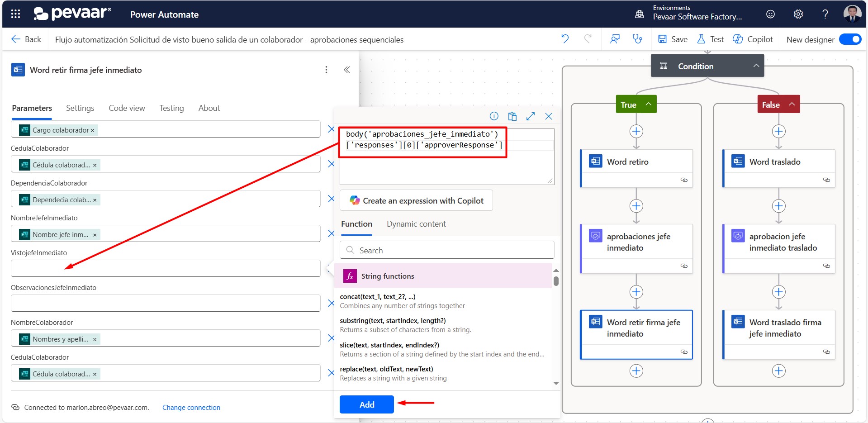The width and height of the screenshot is (868, 423).
Task: Open Copilot pane
Action: pyautogui.click(x=753, y=39)
